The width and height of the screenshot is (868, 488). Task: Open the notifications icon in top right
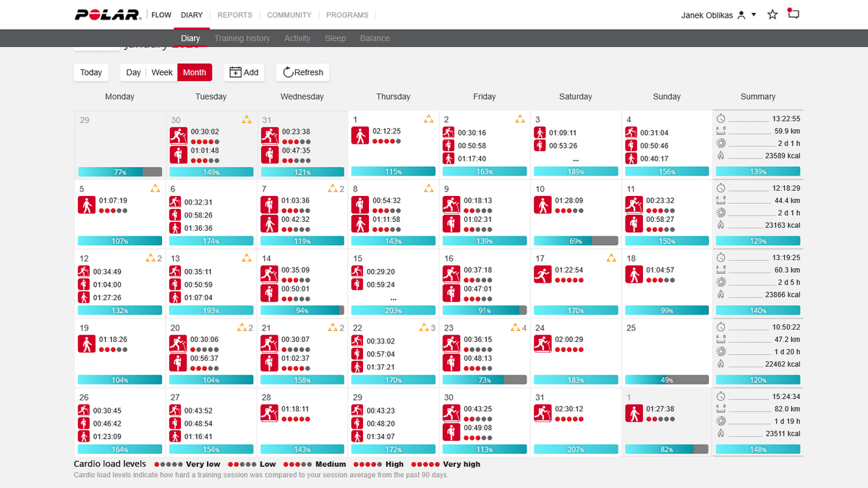(793, 14)
